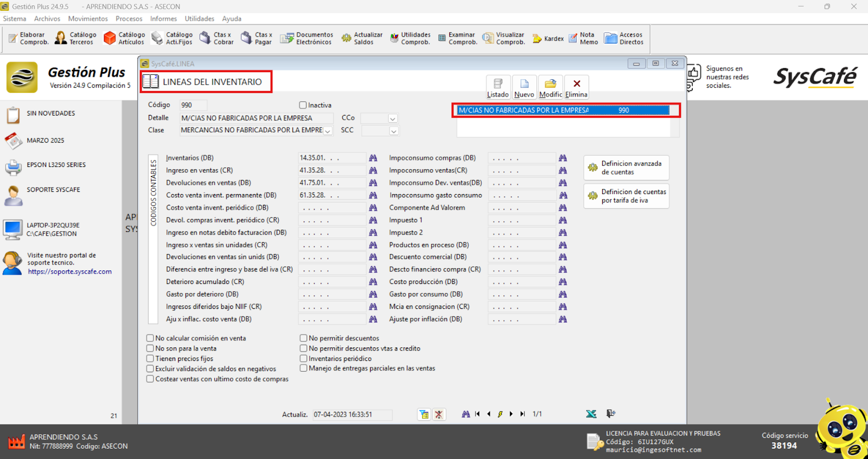Open the Movimientos menu
868x459 pixels.
88,18
